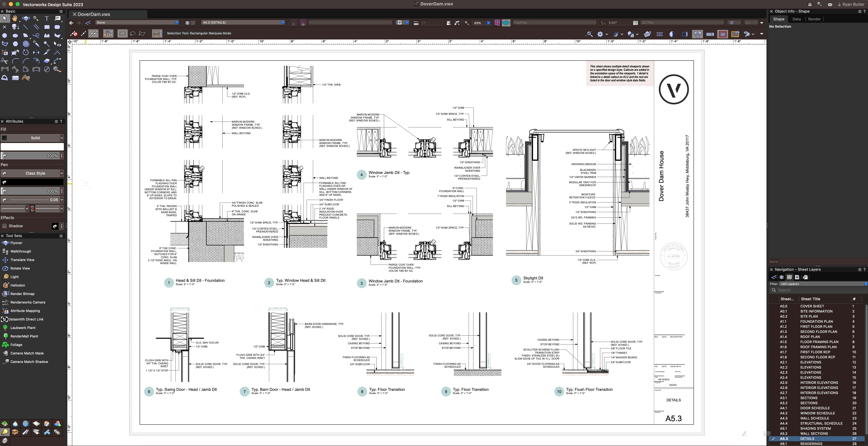Select the Select Similar magic wand tool
The width and height of the screenshot is (868, 446).
click(x=47, y=44)
